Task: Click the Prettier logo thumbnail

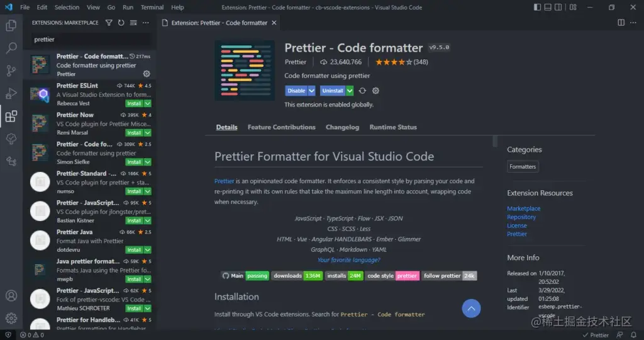Action: click(x=245, y=71)
